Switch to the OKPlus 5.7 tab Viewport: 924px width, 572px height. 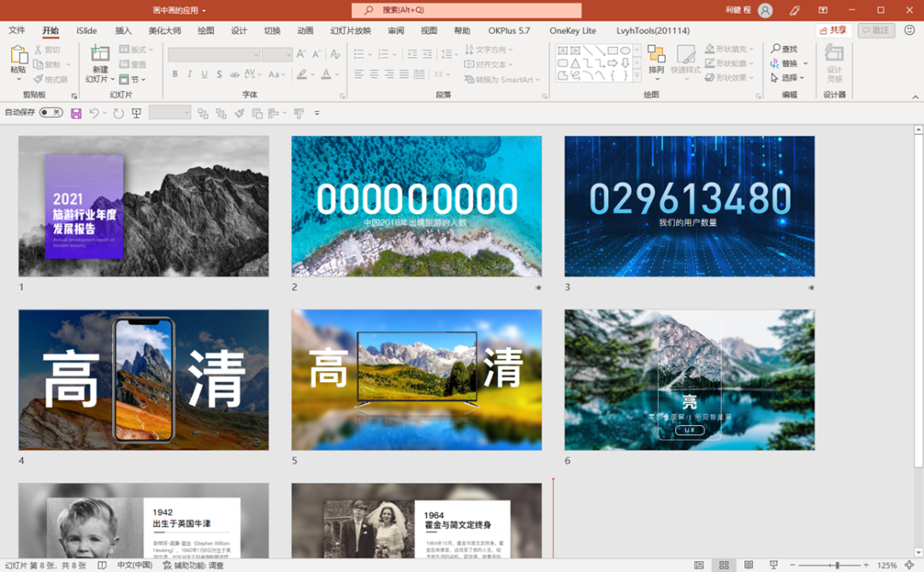click(509, 31)
